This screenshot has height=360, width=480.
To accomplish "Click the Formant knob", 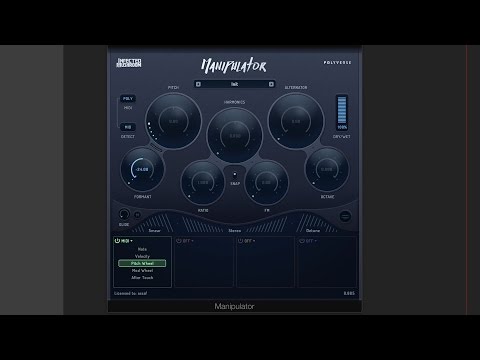I will click(142, 169).
